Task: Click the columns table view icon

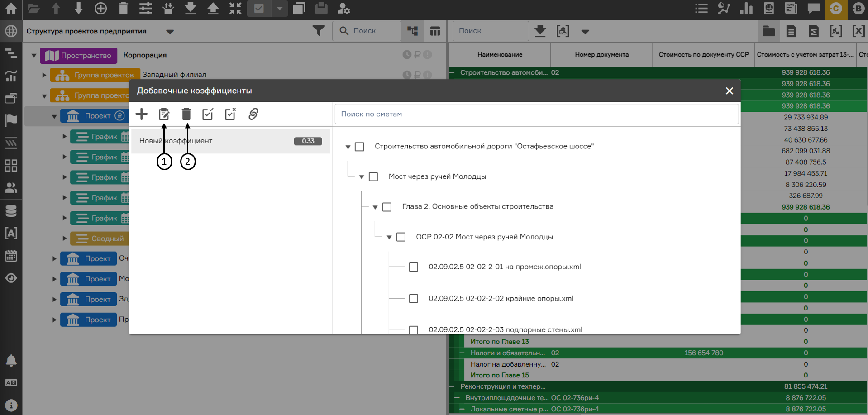Action: [435, 31]
